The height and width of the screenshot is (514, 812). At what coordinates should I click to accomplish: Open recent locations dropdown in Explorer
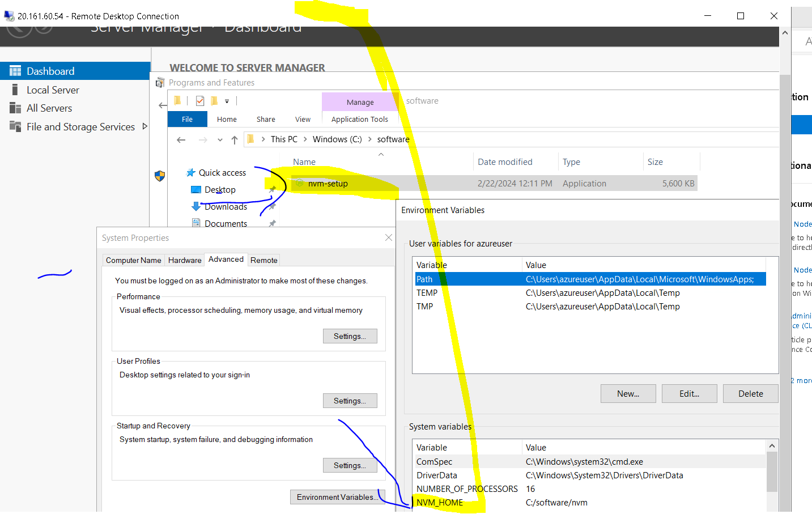coord(220,140)
